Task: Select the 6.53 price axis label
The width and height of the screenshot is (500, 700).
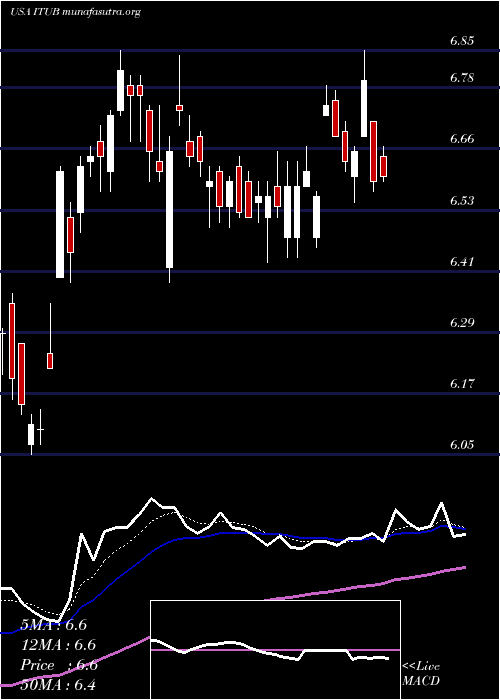Action: (462, 200)
